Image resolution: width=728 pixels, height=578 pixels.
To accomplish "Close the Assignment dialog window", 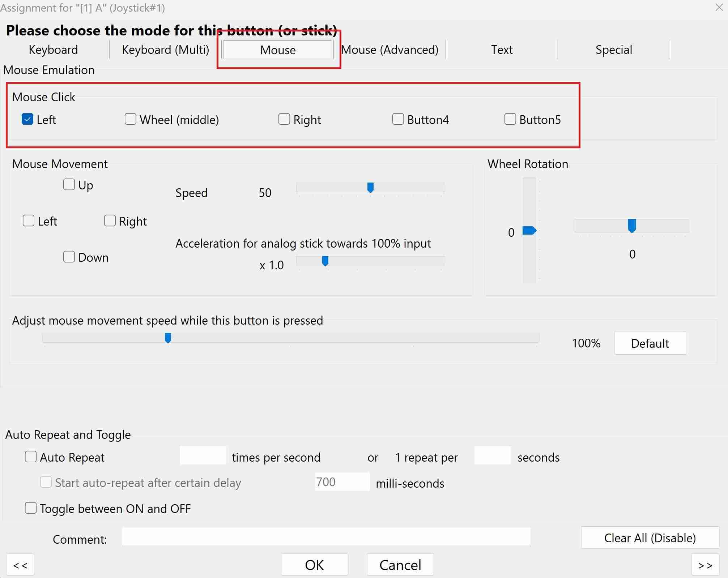I will point(719,7).
